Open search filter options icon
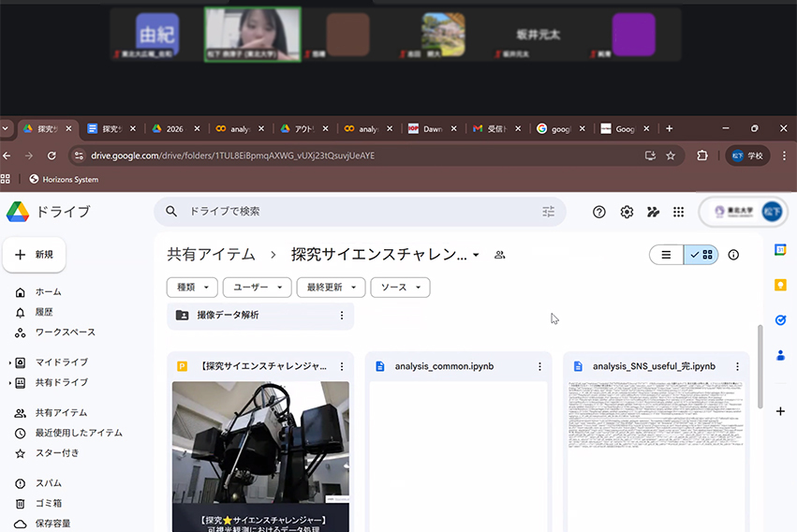Viewport: 797px width, 532px height. pyautogui.click(x=549, y=212)
